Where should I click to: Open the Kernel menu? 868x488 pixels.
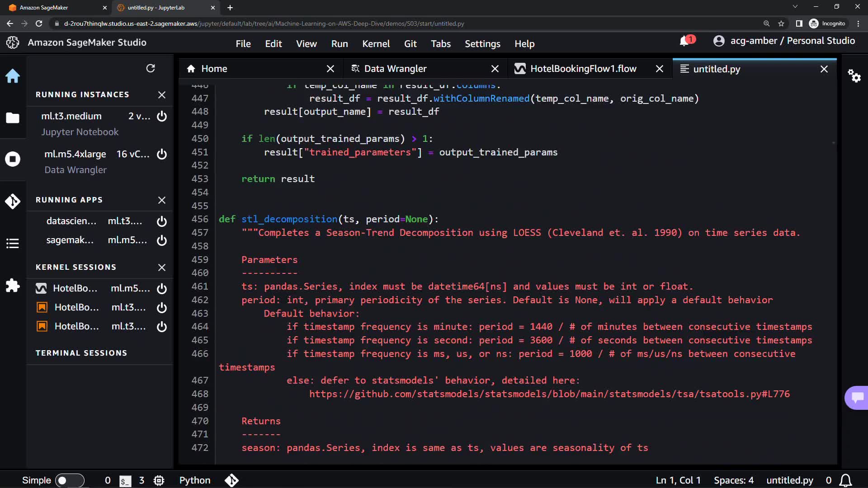[376, 44]
